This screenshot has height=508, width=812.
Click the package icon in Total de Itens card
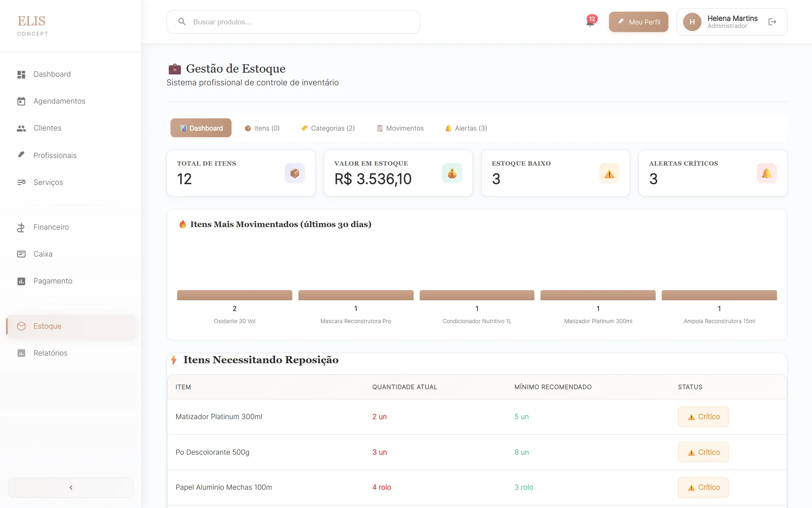pos(295,174)
